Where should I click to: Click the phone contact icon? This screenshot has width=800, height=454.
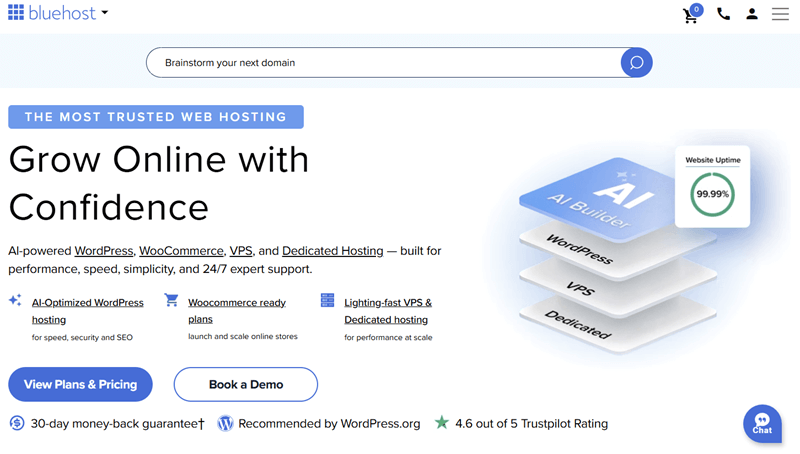(723, 14)
